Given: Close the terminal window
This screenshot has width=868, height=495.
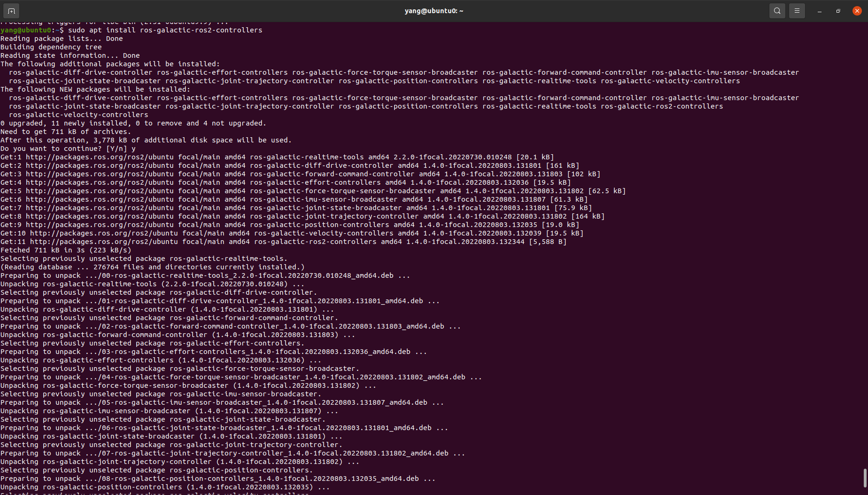Looking at the screenshot, I should coord(857,11).
